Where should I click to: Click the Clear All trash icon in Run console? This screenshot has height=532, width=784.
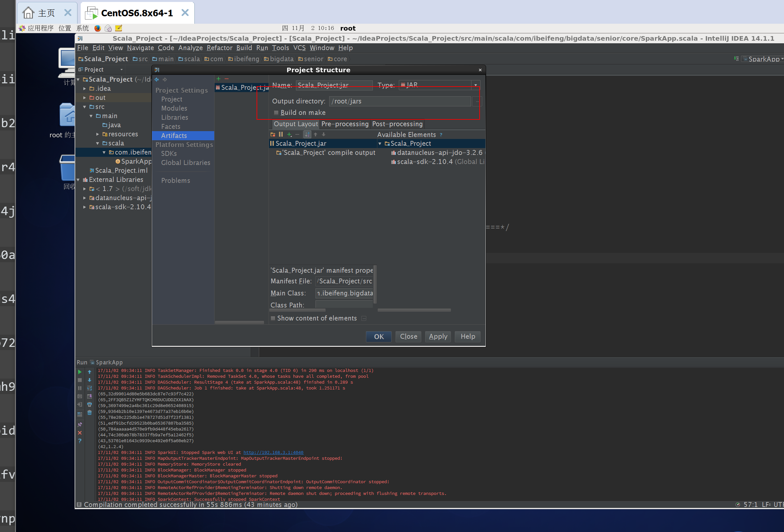click(90, 413)
